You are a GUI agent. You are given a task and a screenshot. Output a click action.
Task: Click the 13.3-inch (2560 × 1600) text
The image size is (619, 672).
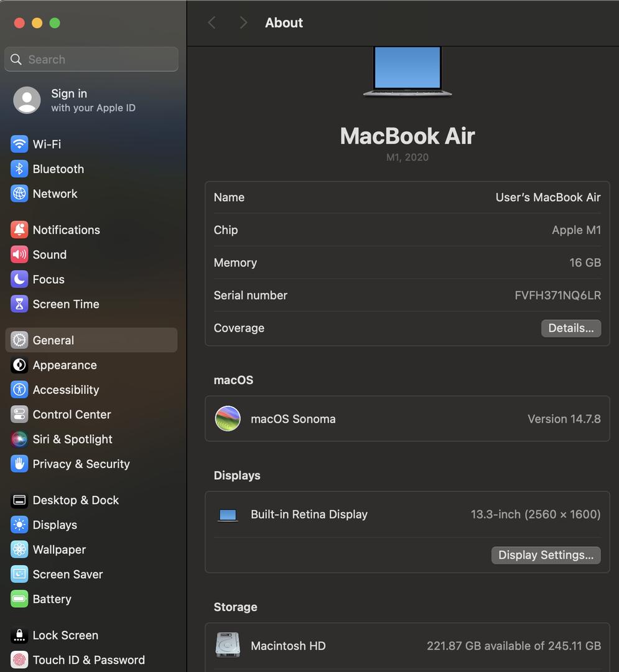pyautogui.click(x=536, y=515)
